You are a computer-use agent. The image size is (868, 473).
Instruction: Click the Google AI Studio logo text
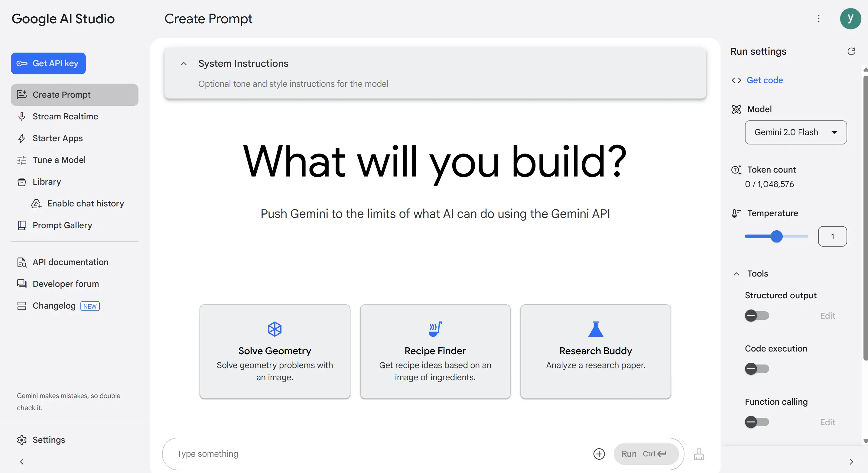tap(63, 19)
